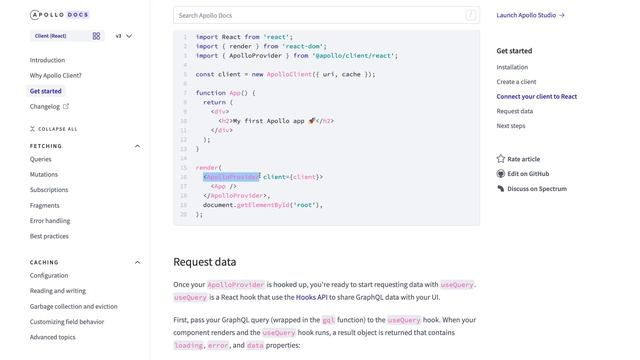
Task: Click the GitHub icon next to Edit on GitHub
Action: coord(501,174)
